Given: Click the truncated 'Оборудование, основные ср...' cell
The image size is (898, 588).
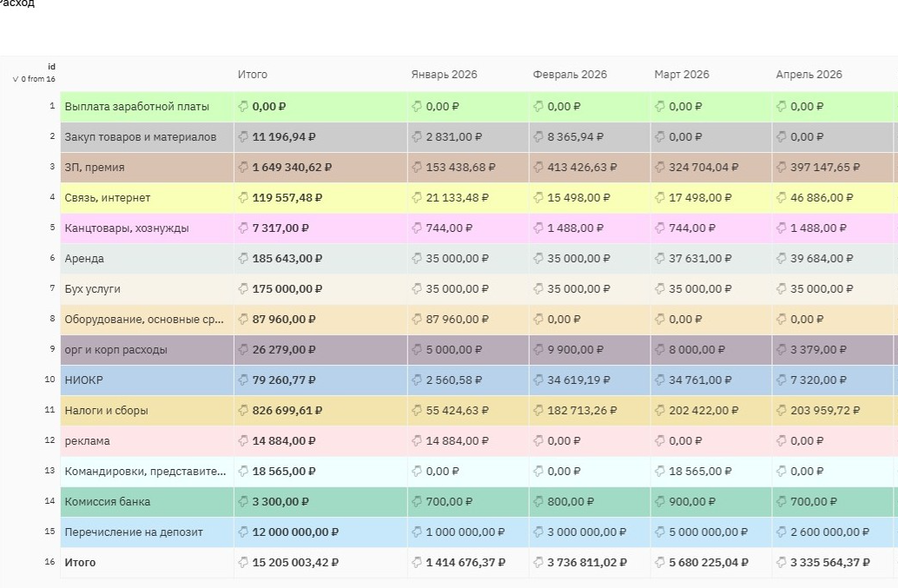Looking at the screenshot, I should coord(147,320).
